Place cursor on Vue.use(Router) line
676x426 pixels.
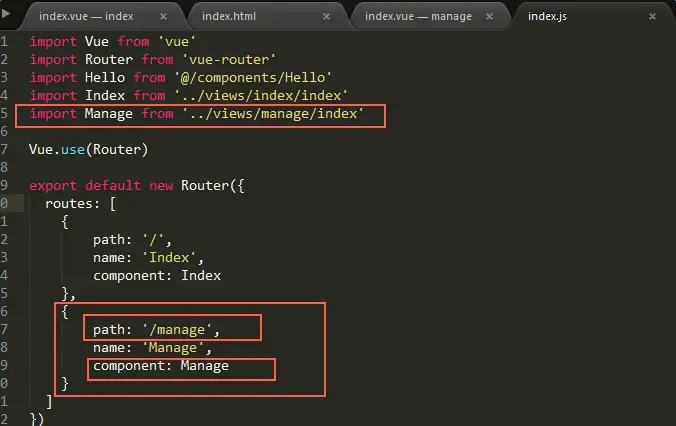click(88, 150)
